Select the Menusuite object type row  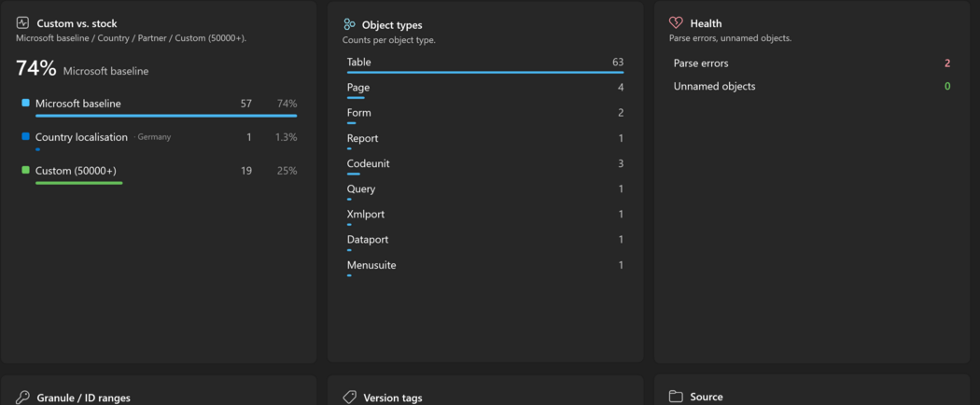(485, 268)
